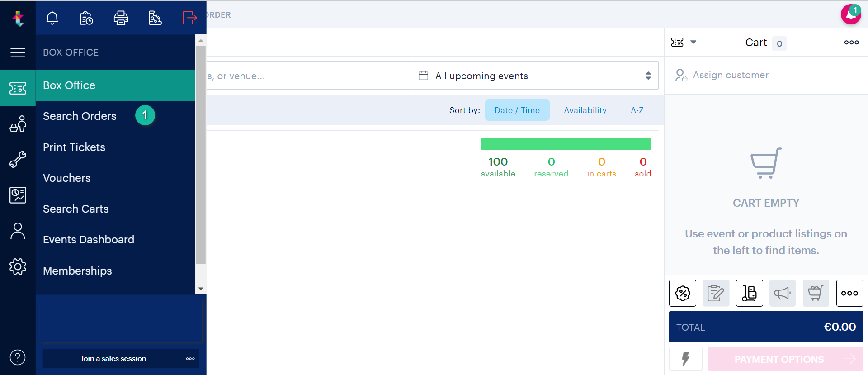Click the megaphone icon in cart
Screen dimensions: 868x375
pyautogui.click(x=782, y=293)
